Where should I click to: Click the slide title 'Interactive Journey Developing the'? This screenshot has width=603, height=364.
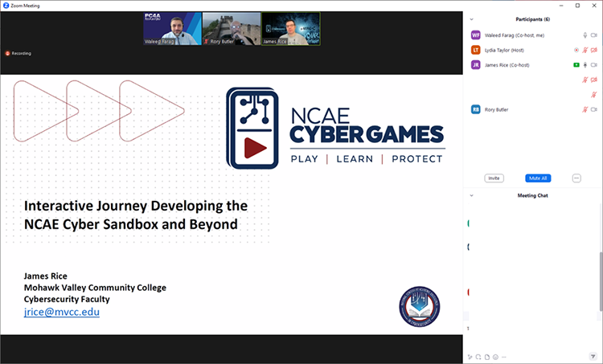(136, 206)
